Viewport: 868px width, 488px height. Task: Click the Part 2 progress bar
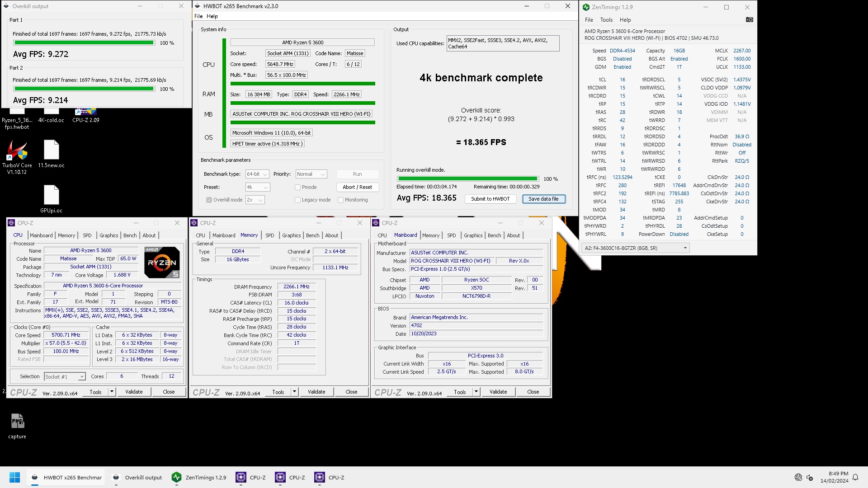pyautogui.click(x=84, y=89)
